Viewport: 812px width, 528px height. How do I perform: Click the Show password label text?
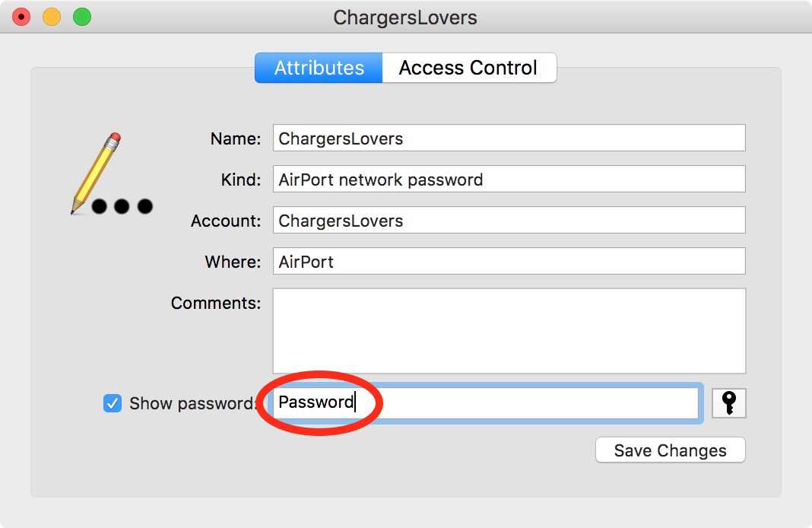point(193,403)
